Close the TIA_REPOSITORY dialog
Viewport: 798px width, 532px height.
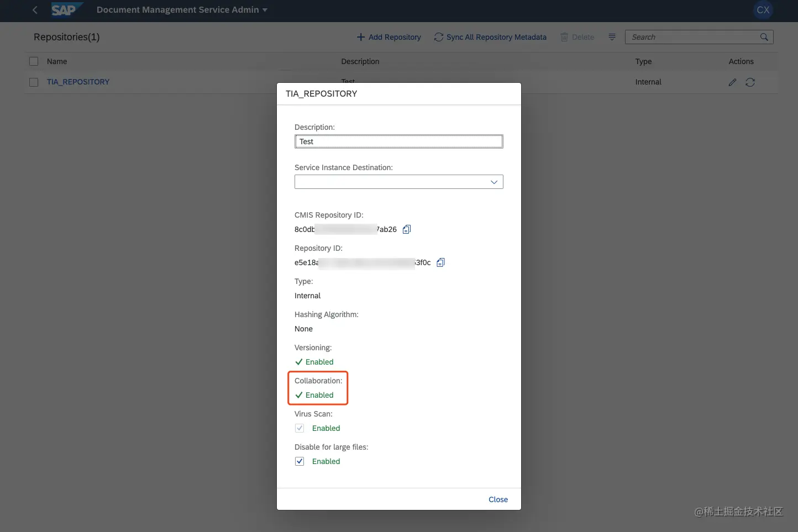coord(498,499)
